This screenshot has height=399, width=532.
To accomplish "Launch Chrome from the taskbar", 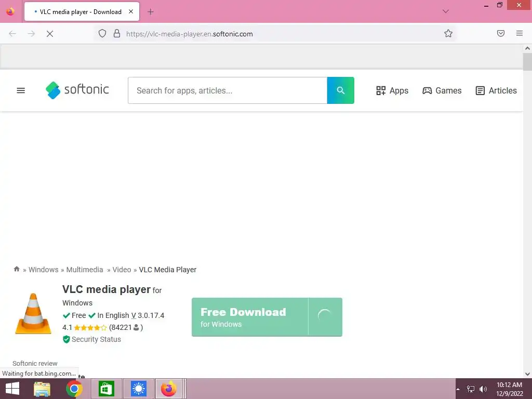I will 74,389.
